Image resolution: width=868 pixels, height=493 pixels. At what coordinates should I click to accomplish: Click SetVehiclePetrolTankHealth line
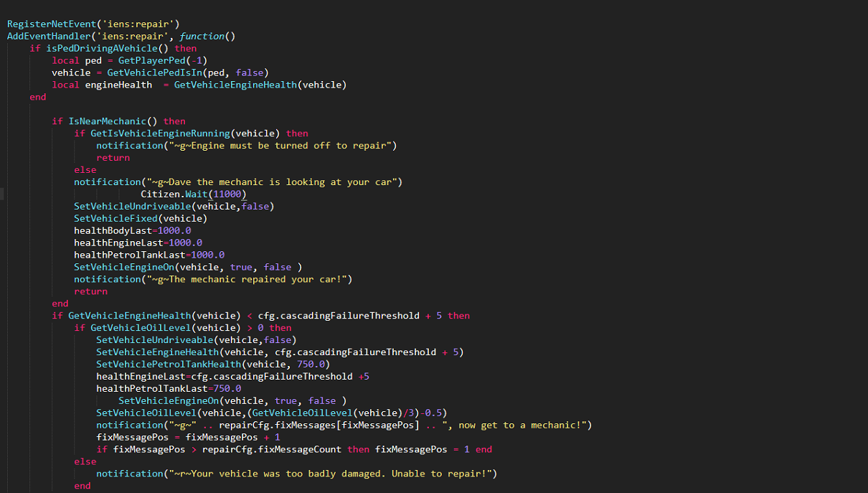[x=213, y=365]
